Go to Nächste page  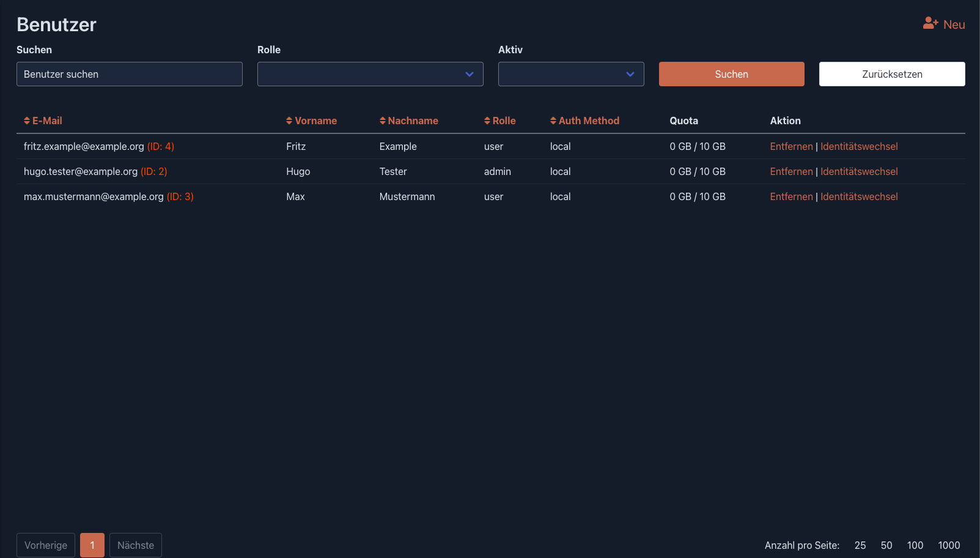pyautogui.click(x=136, y=545)
